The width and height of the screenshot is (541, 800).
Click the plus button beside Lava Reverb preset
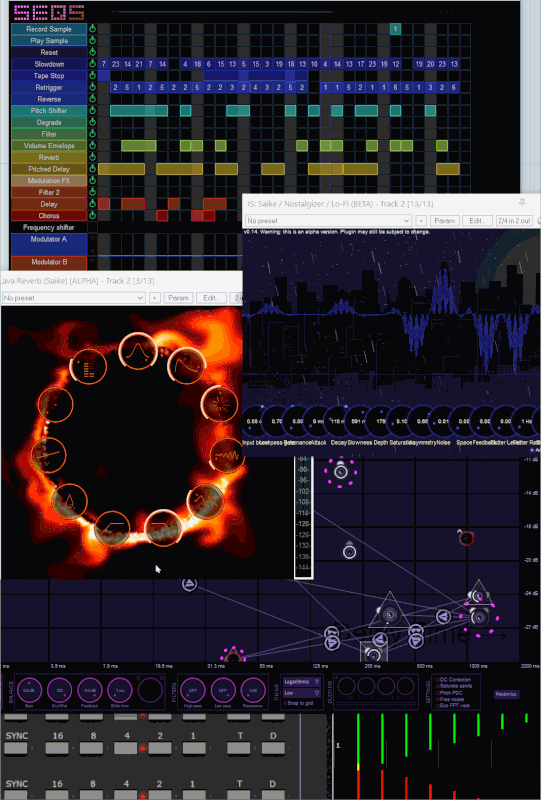(x=155, y=298)
